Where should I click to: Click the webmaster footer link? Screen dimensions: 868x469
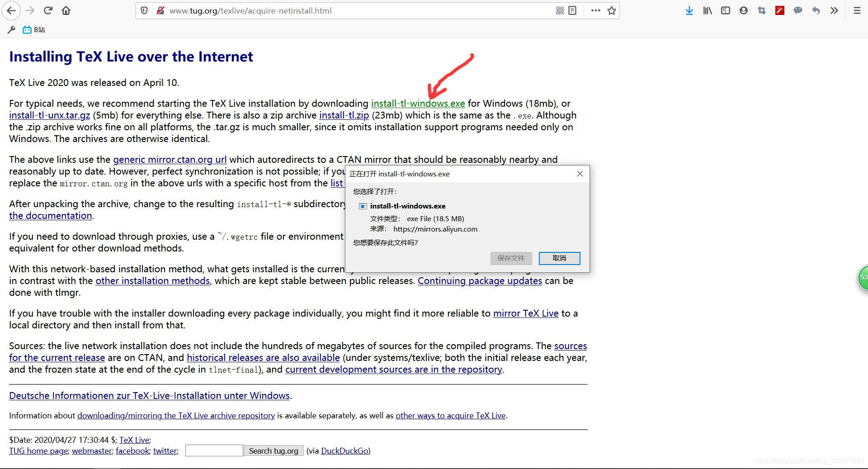[92, 451]
